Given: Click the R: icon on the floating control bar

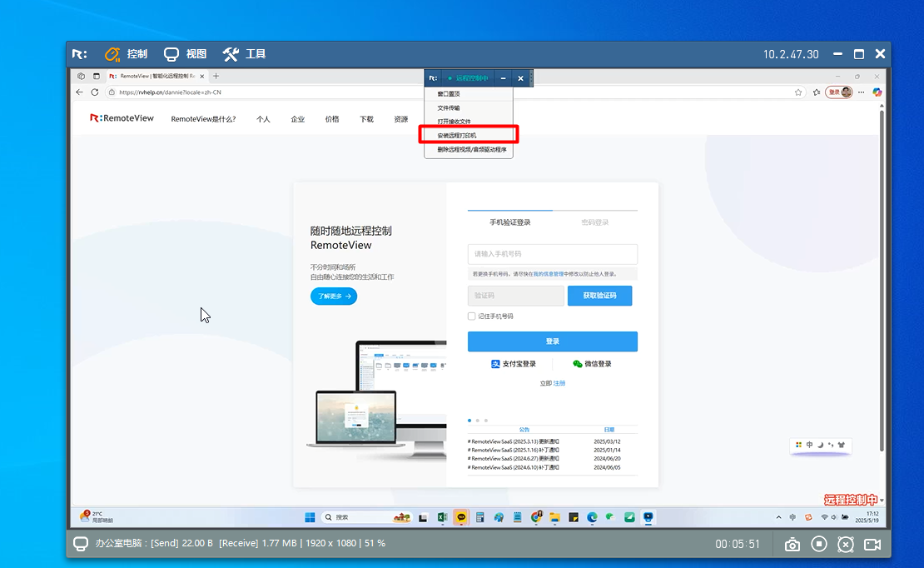Looking at the screenshot, I should [433, 77].
